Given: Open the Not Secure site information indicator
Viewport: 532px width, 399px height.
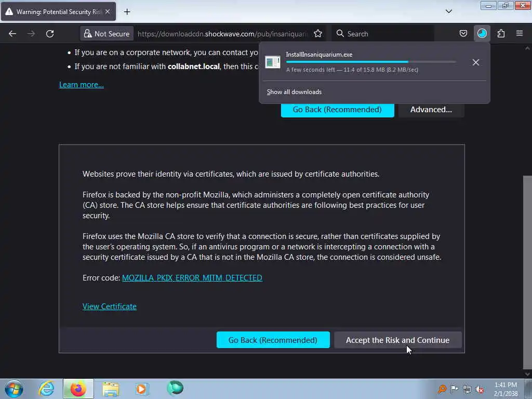Looking at the screenshot, I should point(107,34).
